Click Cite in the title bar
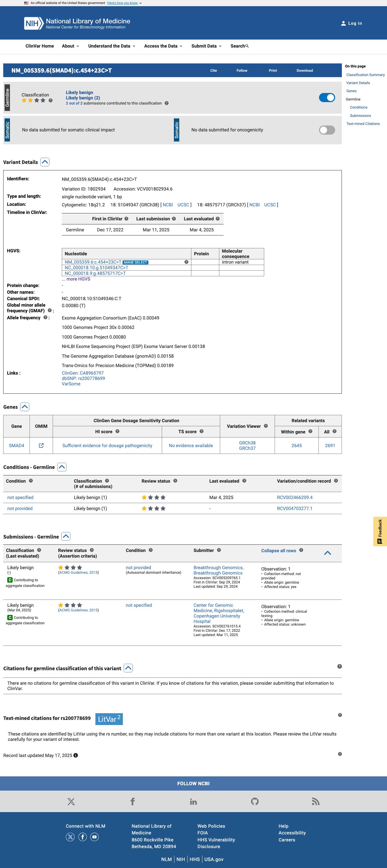 pyautogui.click(x=214, y=70)
